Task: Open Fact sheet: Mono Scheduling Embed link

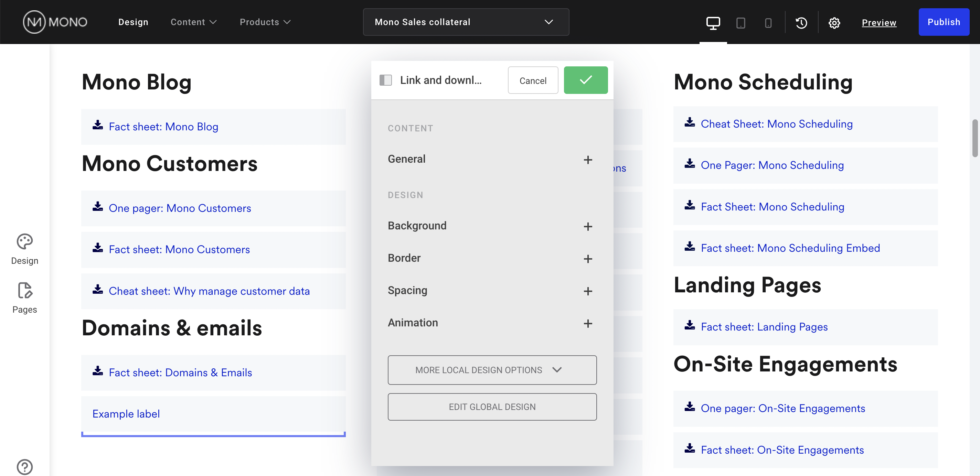Action: point(790,248)
